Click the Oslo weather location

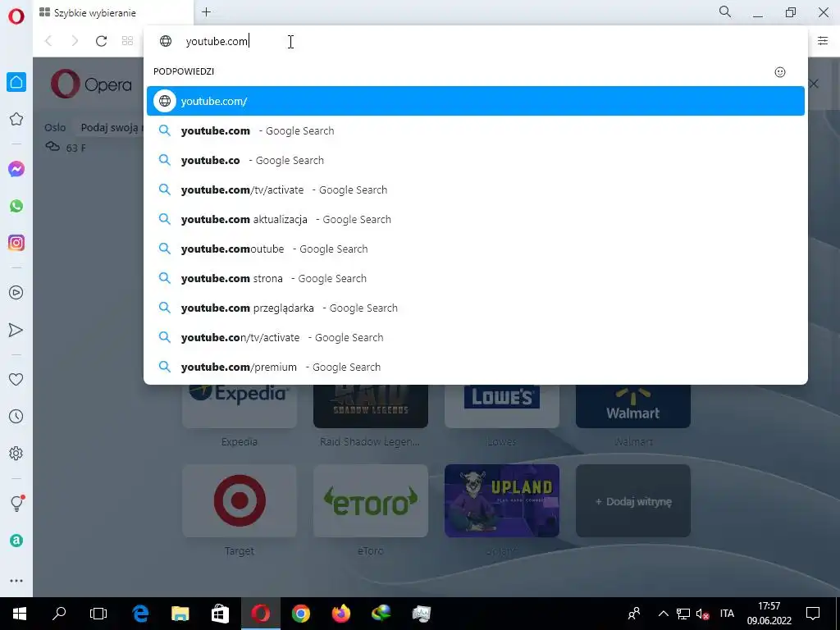(x=55, y=127)
